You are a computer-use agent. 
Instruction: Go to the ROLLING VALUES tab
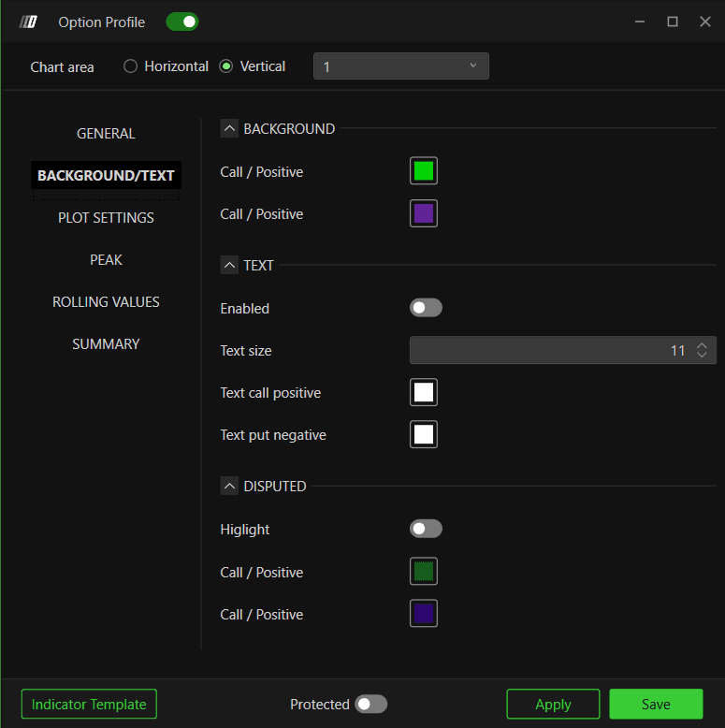click(106, 302)
